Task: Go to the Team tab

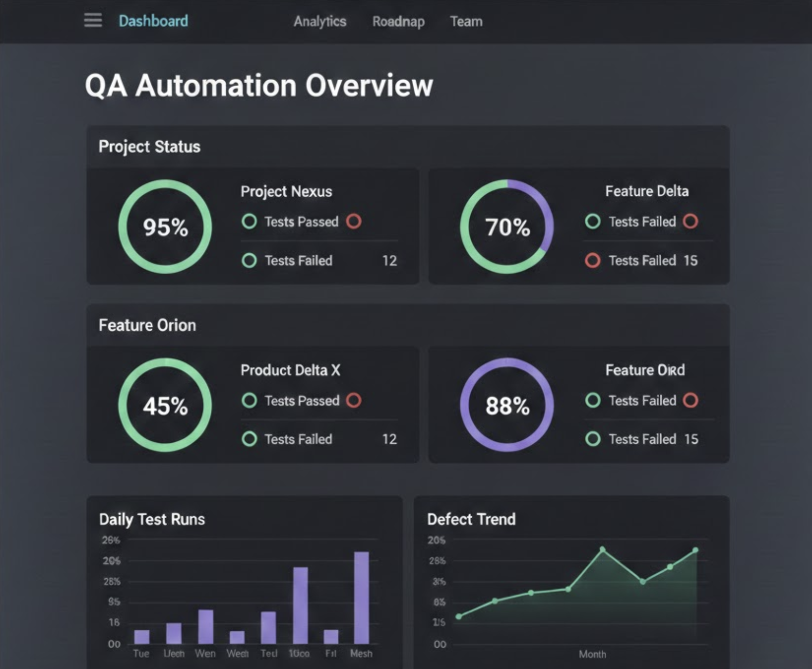Action: [x=466, y=21]
